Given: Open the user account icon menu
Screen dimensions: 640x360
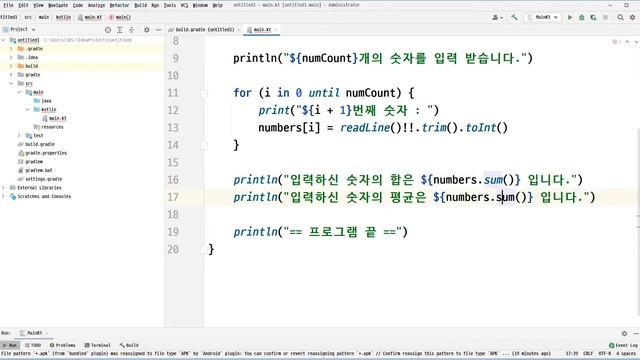Looking at the screenshot, I should [x=497, y=17].
